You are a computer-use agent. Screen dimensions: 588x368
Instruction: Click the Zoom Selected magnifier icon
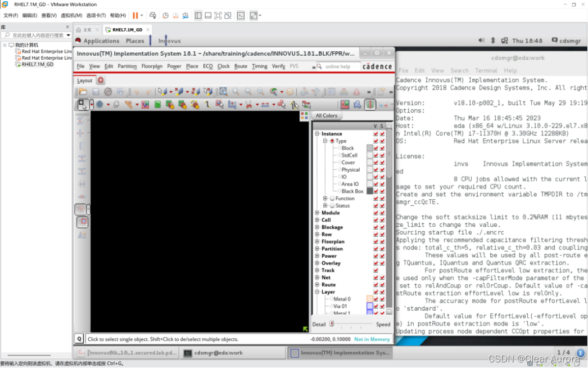[x=260, y=92]
